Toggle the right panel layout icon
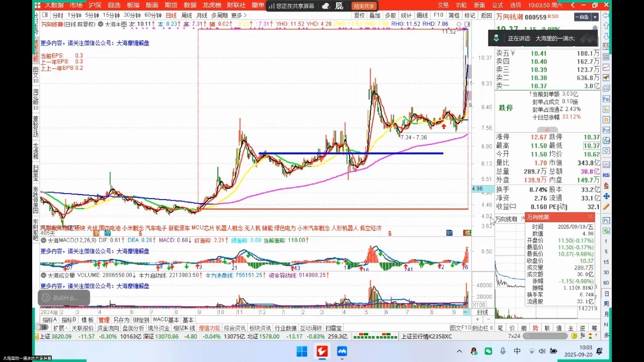Screen dimensions: 644x362 click(467, 24)
